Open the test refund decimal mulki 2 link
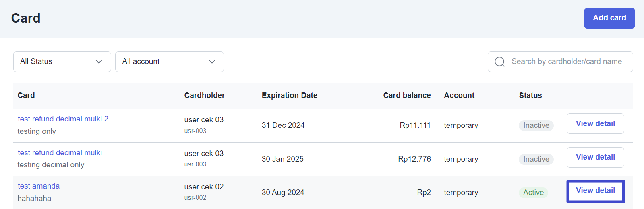644x209 pixels. pyautogui.click(x=63, y=119)
